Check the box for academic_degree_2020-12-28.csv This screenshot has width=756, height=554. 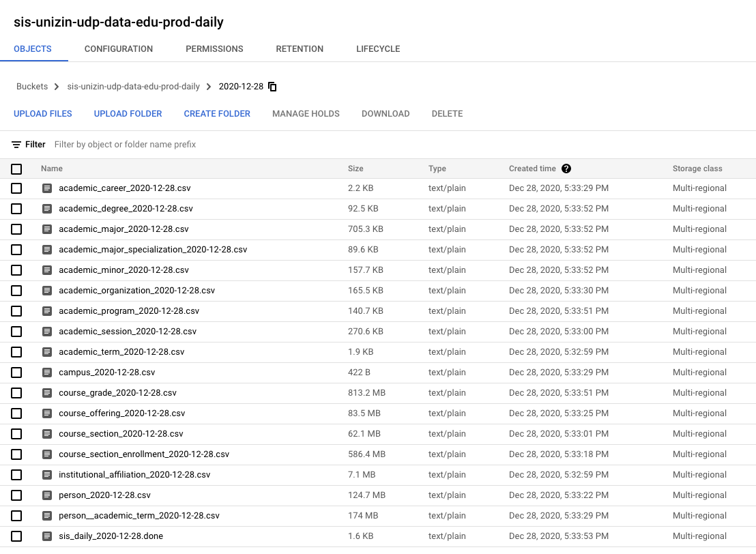pos(16,209)
